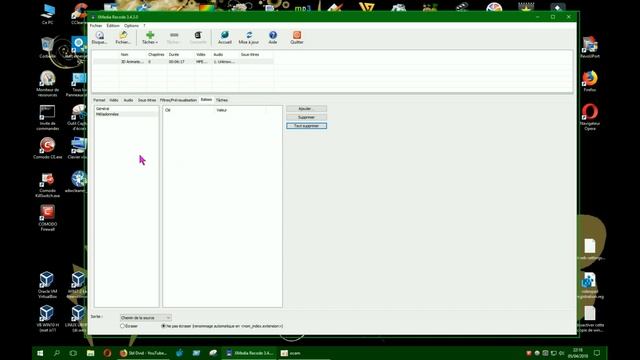Click the Nom column header
The width and height of the screenshot is (640, 360).
[132, 54]
